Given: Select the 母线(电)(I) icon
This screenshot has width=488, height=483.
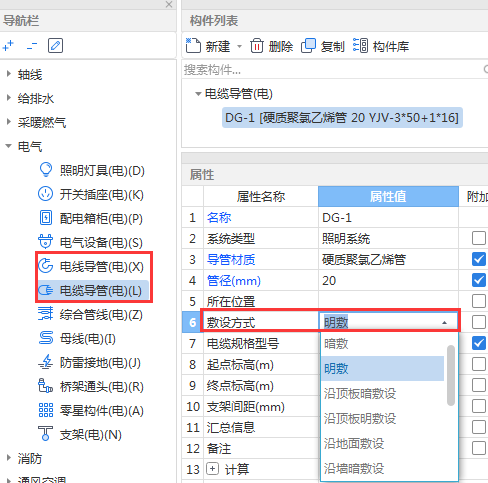Looking at the screenshot, I should click(46, 338).
